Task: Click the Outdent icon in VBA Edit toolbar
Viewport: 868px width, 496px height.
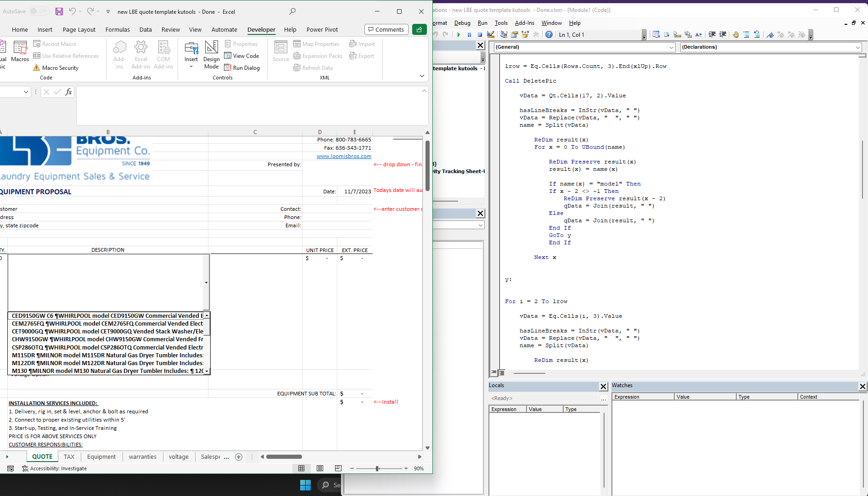Action: tap(722, 34)
